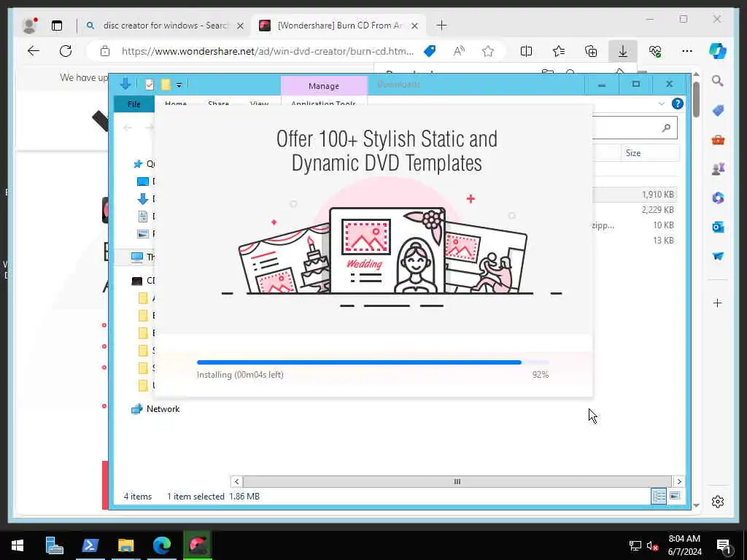This screenshot has height=560, width=747.
Task: Open Edge sidebar settings gear
Action: pos(718,502)
